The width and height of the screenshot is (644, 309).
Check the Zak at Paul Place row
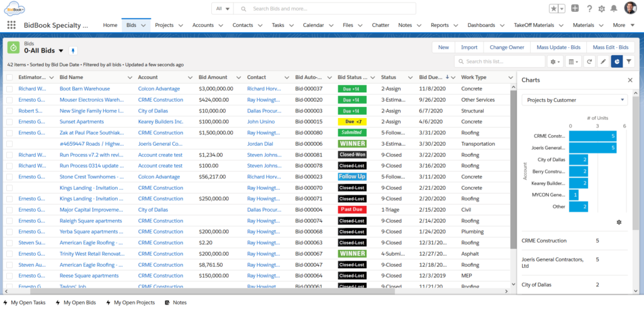pos(9,133)
